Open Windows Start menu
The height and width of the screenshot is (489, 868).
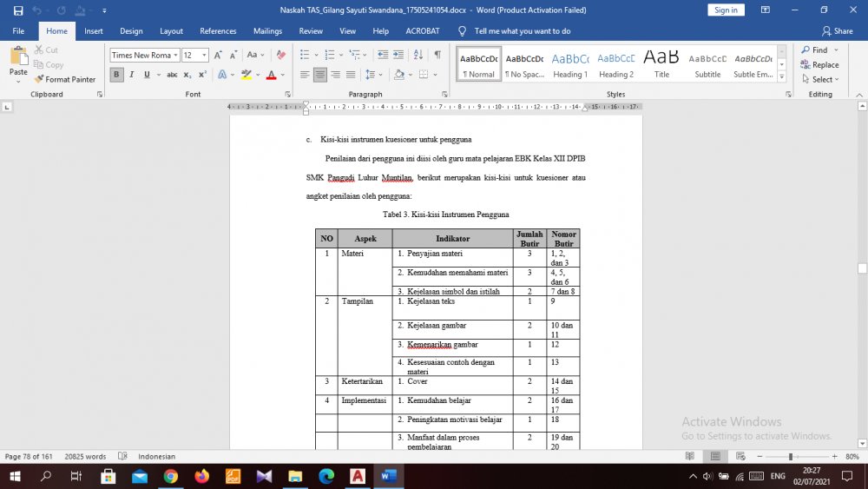point(15,476)
